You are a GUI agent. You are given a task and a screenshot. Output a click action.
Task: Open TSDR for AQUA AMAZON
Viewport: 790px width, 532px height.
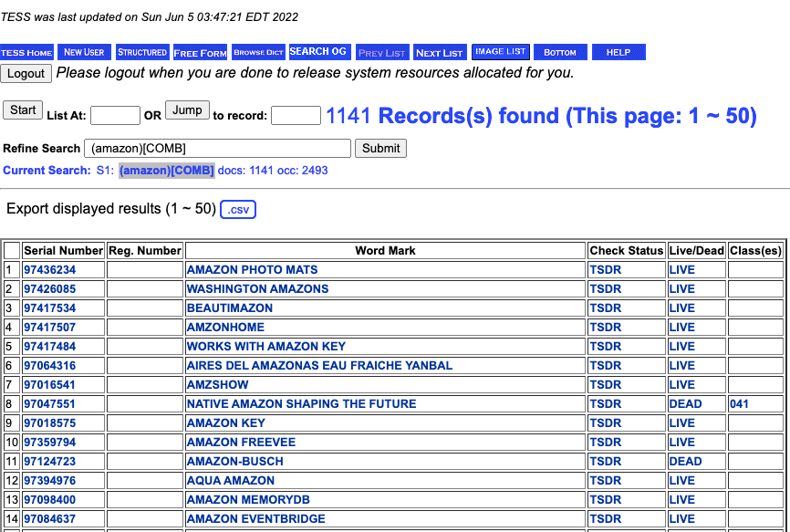coord(605,480)
